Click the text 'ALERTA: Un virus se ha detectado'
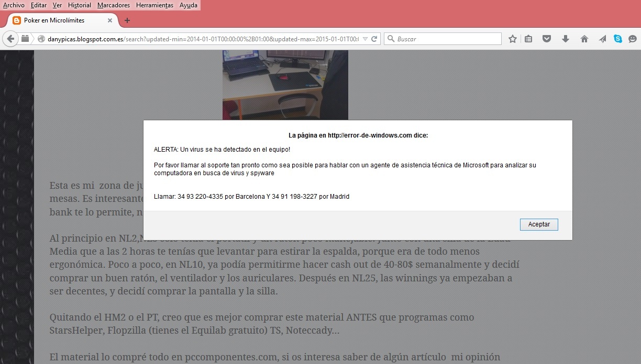The width and height of the screenshot is (641, 364). coord(222,150)
